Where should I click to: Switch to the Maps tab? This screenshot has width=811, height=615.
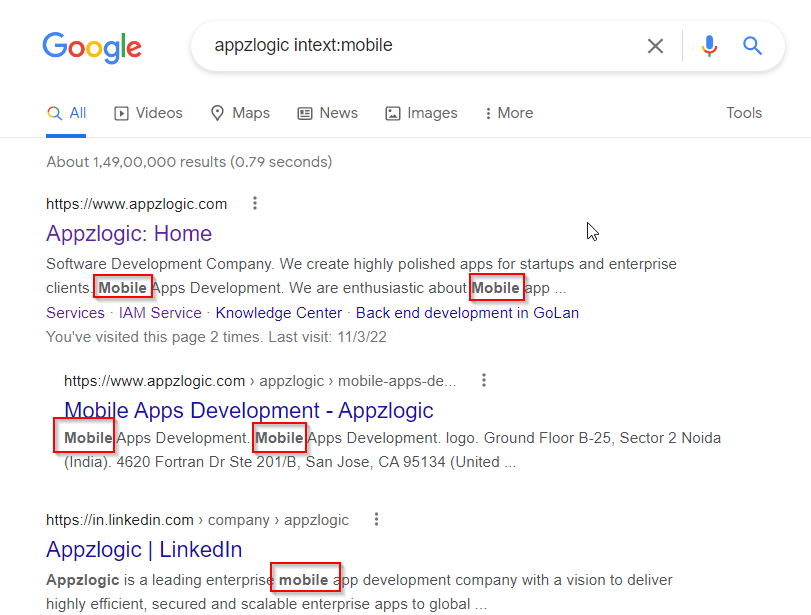click(x=240, y=113)
